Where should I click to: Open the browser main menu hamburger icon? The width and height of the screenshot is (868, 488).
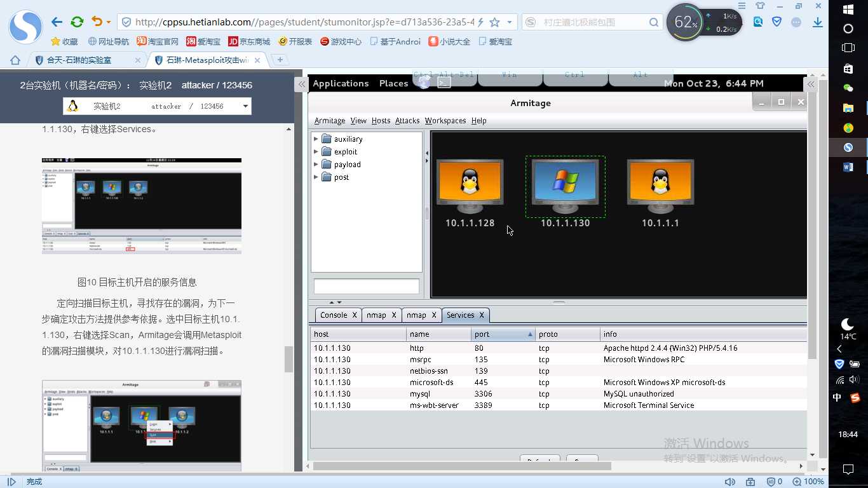[x=742, y=6]
